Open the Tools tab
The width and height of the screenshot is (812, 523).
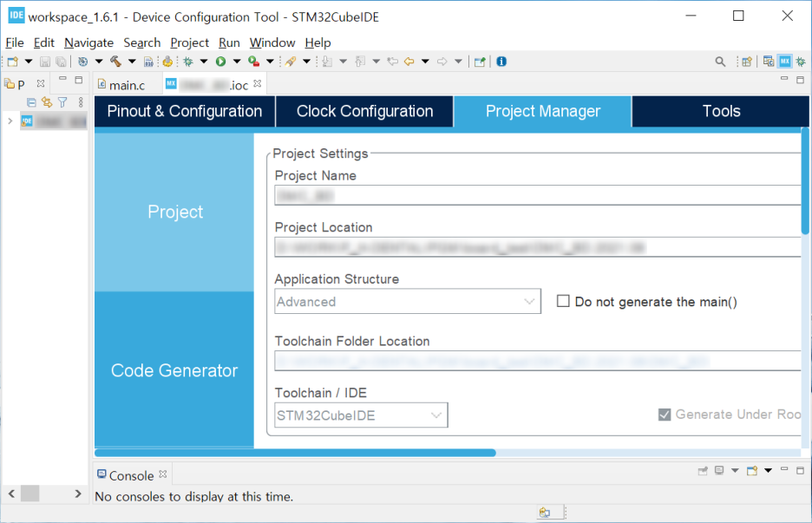pyautogui.click(x=721, y=111)
